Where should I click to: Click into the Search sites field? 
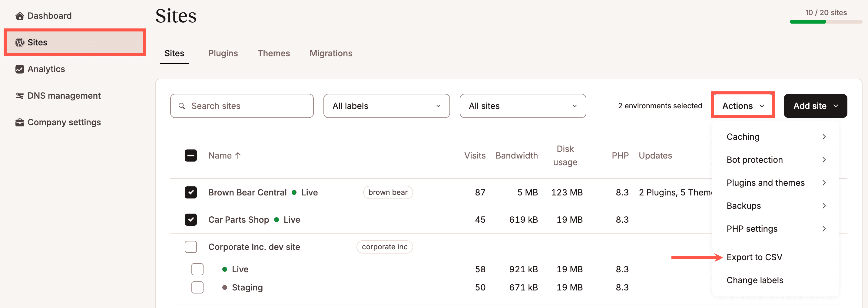point(242,106)
